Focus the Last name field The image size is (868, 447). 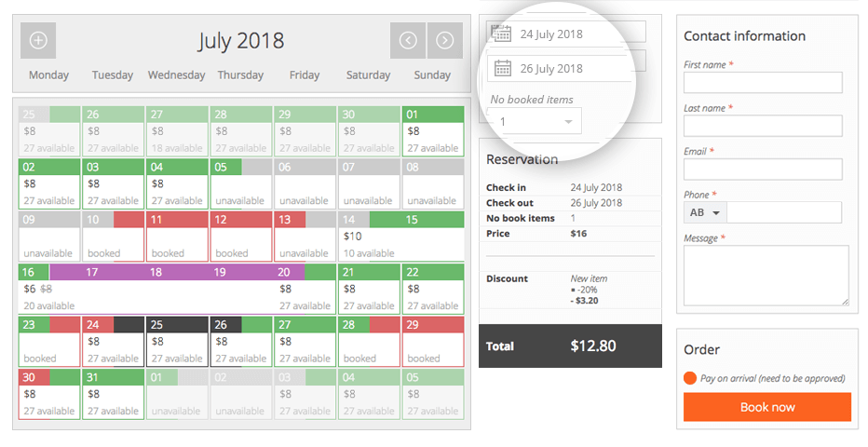(x=763, y=126)
